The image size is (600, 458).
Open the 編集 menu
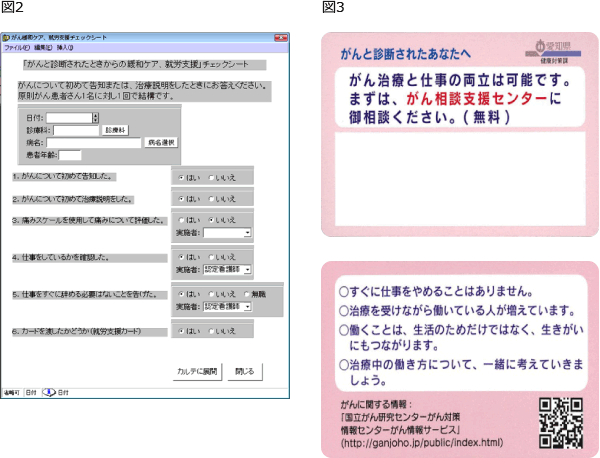coord(43,47)
